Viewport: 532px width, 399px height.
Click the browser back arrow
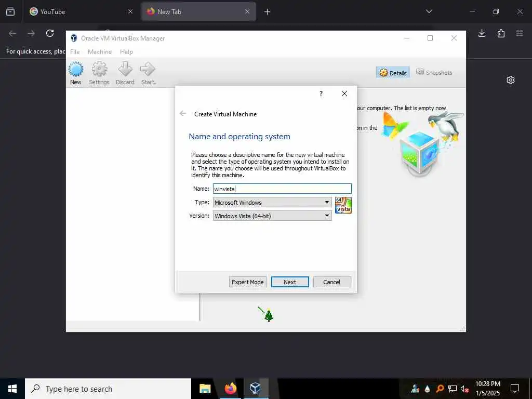tap(13, 33)
